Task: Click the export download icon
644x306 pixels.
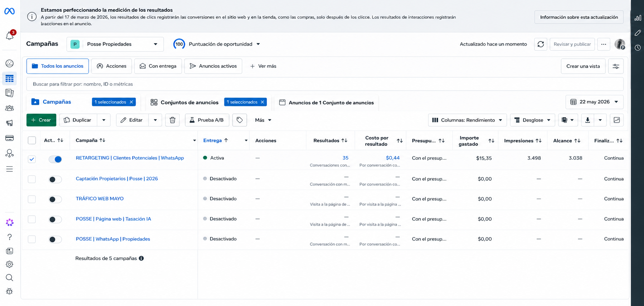Action: (x=588, y=120)
